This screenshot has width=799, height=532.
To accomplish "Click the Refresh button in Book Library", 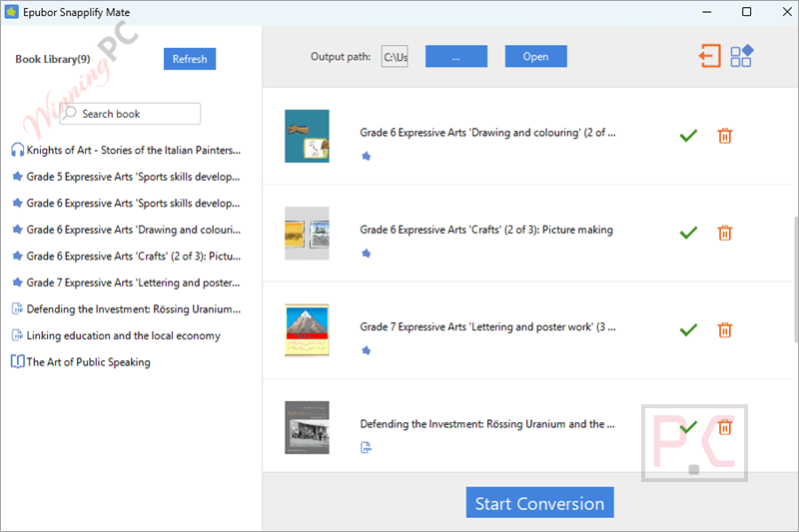I will pos(190,59).
